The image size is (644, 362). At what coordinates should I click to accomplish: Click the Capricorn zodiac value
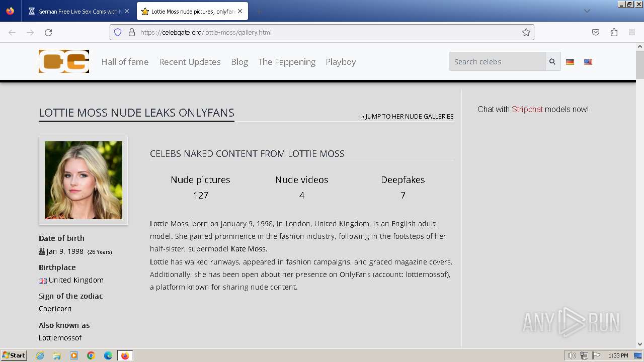(55, 309)
